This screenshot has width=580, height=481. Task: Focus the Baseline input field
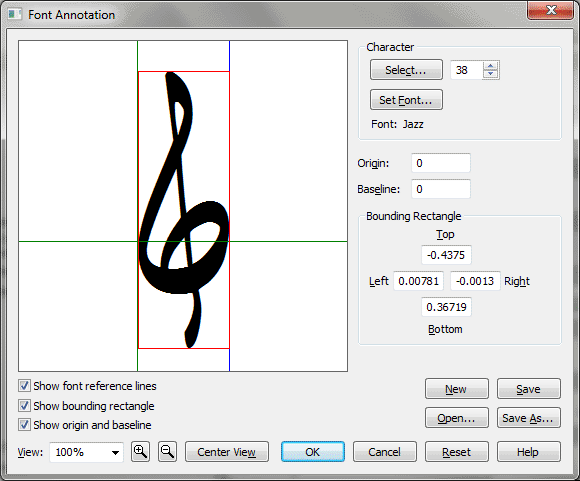(x=441, y=189)
